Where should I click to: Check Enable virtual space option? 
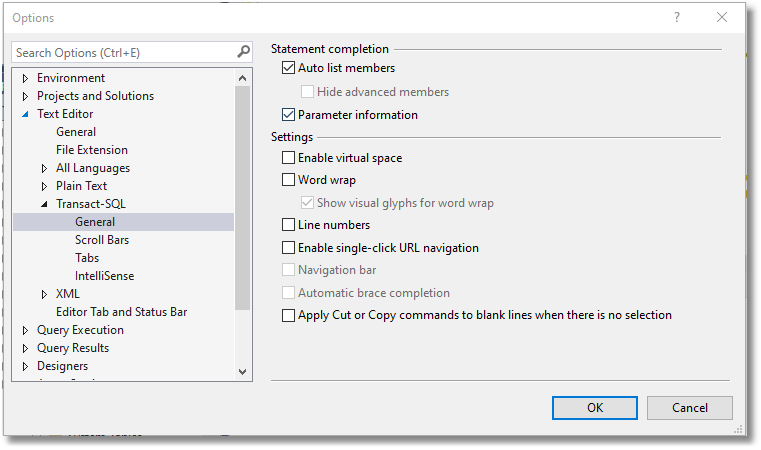pos(289,158)
